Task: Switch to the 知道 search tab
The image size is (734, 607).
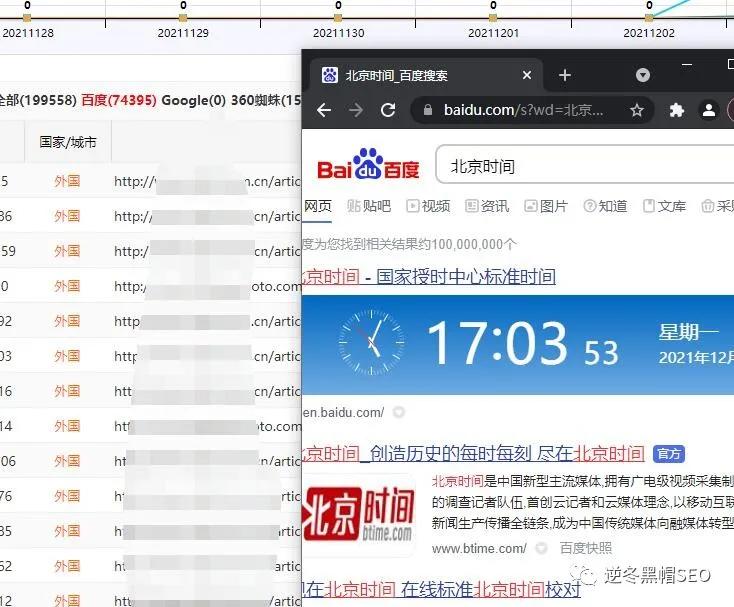Action: tap(605, 206)
